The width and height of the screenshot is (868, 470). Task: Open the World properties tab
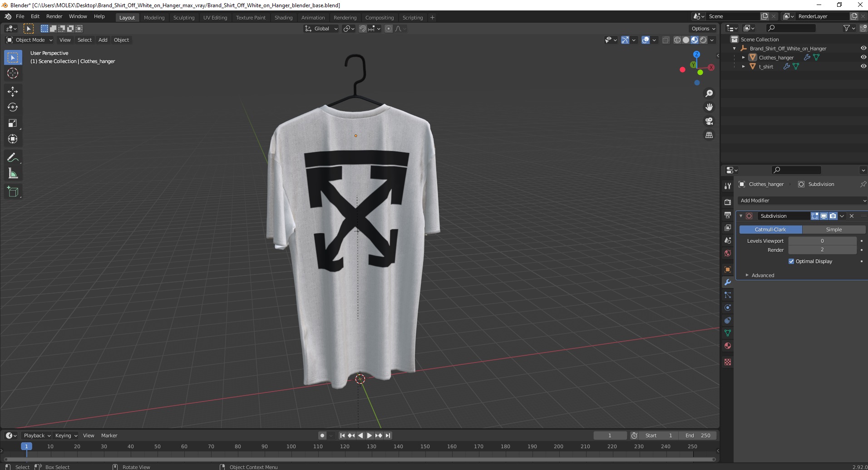pos(728,253)
